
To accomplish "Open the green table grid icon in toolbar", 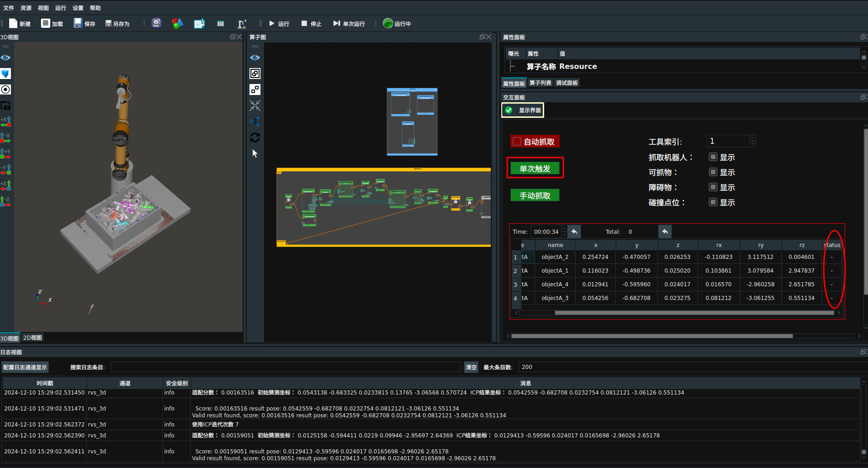I will coord(221,23).
